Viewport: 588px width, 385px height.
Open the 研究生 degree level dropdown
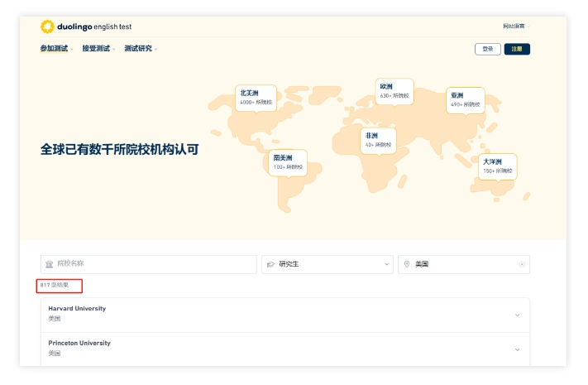[x=327, y=264]
